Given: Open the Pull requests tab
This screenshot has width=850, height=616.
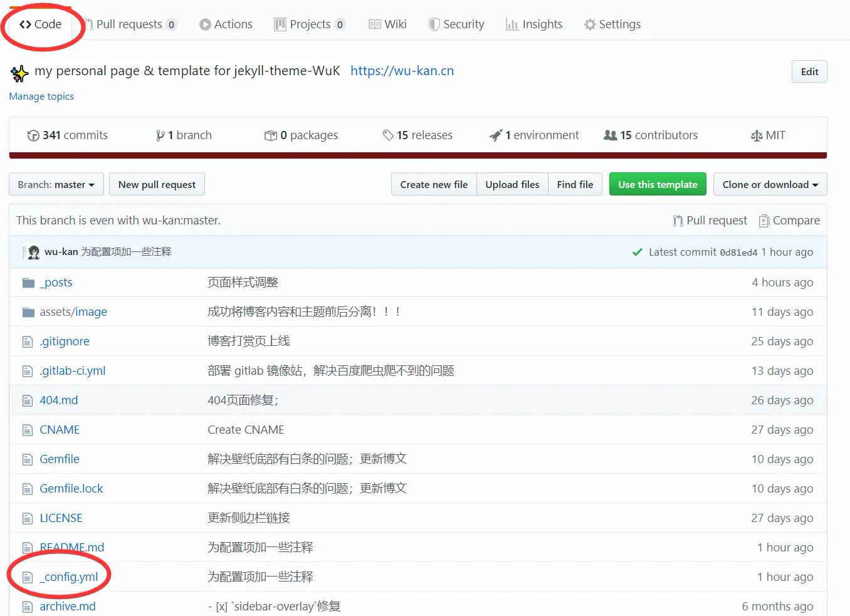Looking at the screenshot, I should point(130,24).
